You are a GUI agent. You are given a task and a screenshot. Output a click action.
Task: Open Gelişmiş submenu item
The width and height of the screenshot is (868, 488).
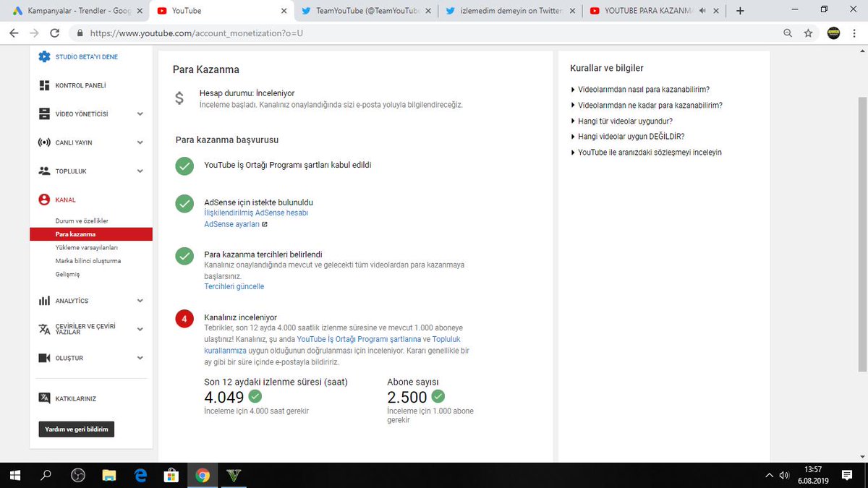click(x=67, y=274)
